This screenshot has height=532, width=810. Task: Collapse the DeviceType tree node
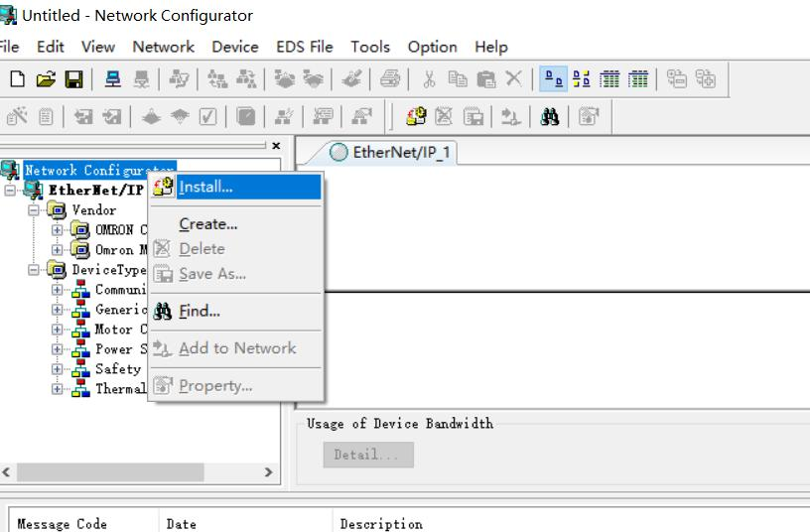coord(35,270)
